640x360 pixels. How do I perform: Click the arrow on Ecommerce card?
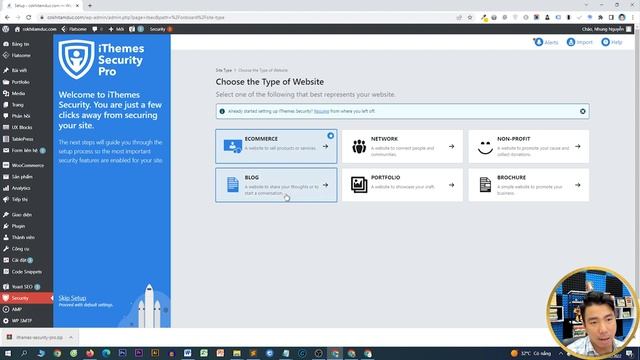pos(325,146)
